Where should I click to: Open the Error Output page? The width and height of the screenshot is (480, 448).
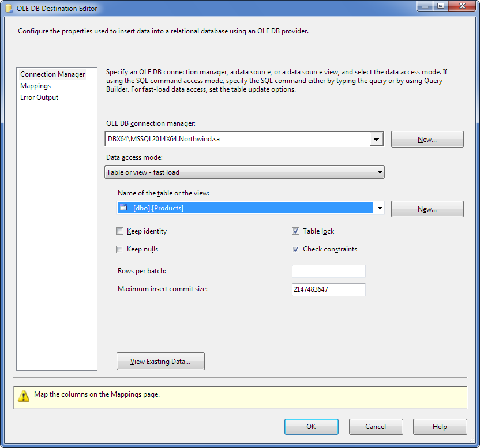39,97
